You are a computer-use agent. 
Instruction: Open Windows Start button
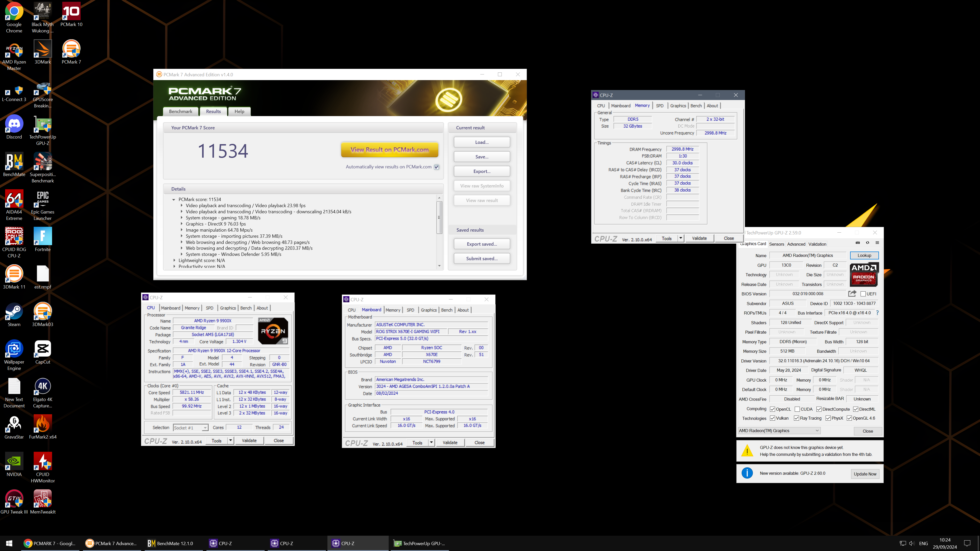click(x=9, y=543)
